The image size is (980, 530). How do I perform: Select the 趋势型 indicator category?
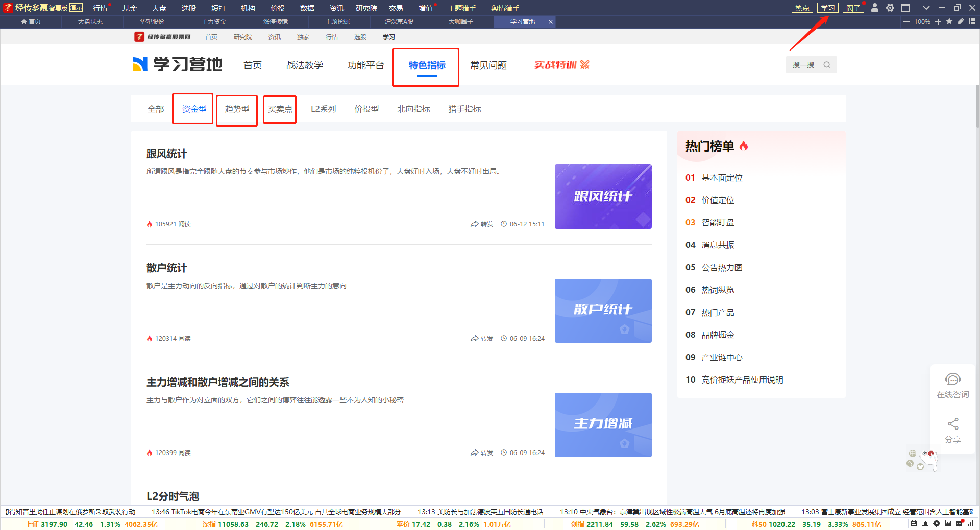click(237, 109)
